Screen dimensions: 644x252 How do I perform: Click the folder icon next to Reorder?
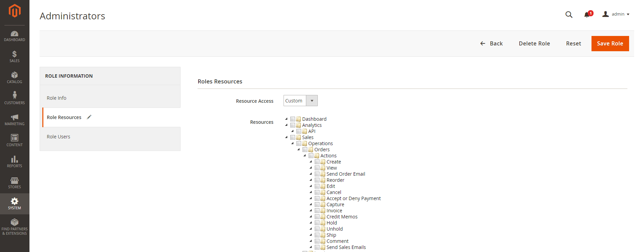[x=323, y=180]
